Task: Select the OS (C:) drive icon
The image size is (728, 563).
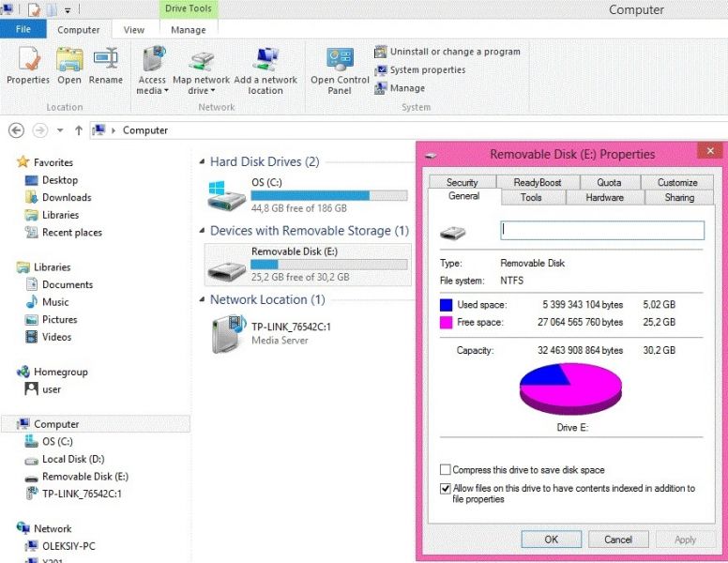Action: click(x=227, y=195)
